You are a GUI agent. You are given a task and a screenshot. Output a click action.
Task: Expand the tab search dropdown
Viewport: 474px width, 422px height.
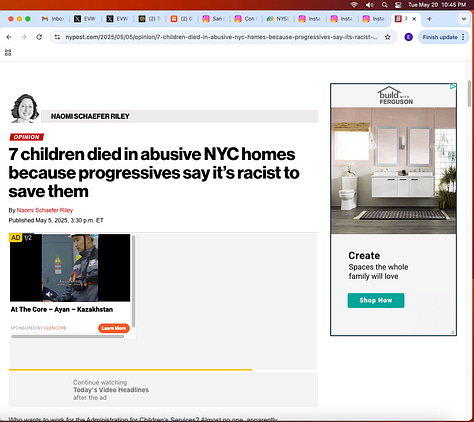(x=464, y=19)
